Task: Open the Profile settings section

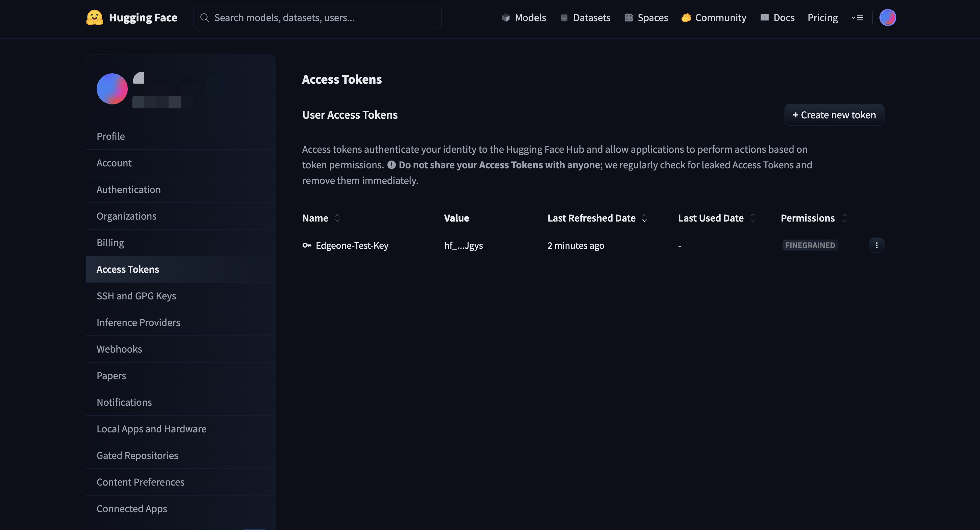Action: 181,136
